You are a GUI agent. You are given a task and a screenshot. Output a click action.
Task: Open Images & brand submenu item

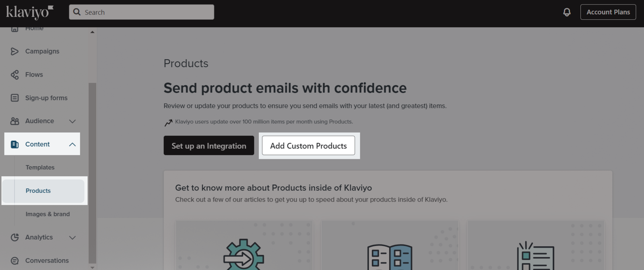[47, 214]
